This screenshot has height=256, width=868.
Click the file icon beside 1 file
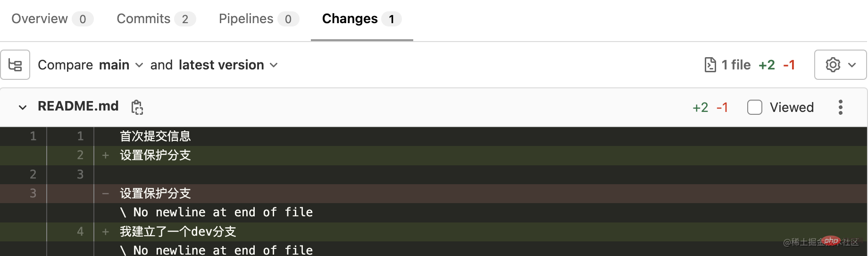[710, 65]
